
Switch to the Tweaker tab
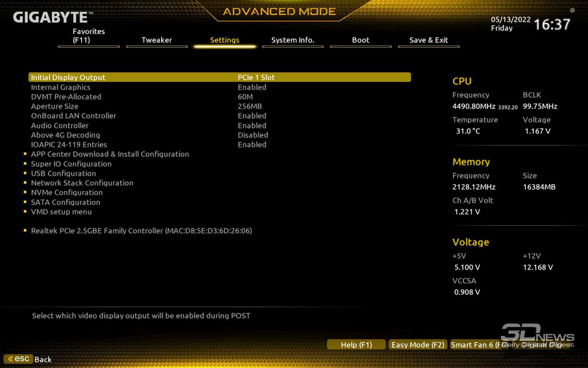click(x=156, y=40)
